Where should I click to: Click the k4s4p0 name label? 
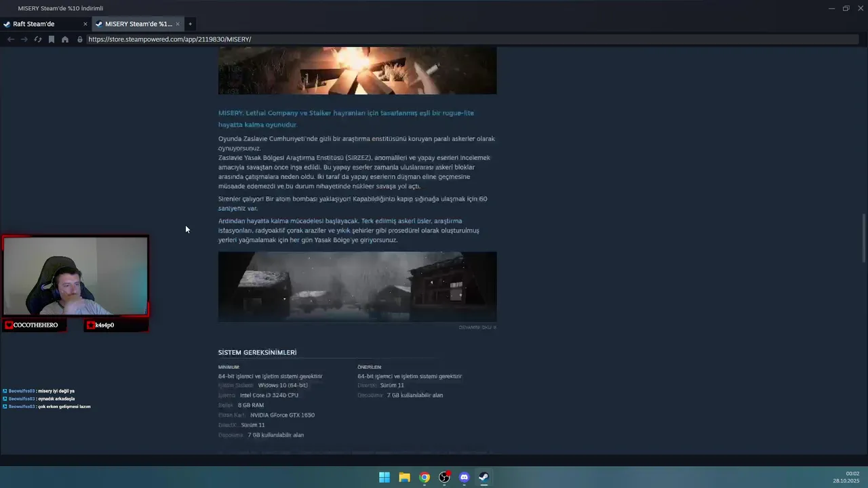(104, 325)
